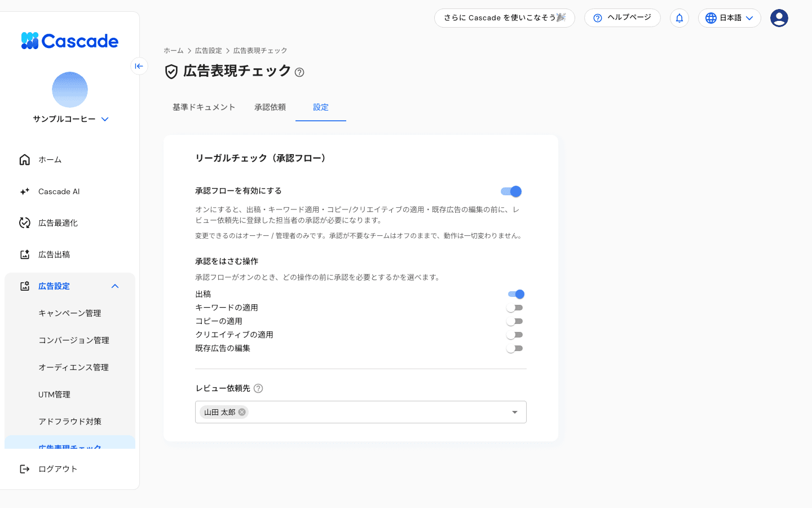The width and height of the screenshot is (812, 508).
Task: Remove 山田 太郎 chip with x icon
Action: 242,412
